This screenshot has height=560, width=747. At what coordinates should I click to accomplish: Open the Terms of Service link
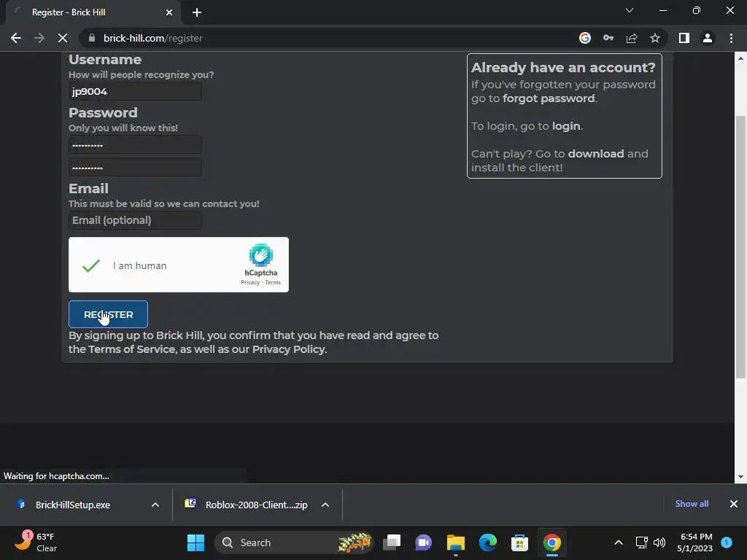[x=132, y=349]
